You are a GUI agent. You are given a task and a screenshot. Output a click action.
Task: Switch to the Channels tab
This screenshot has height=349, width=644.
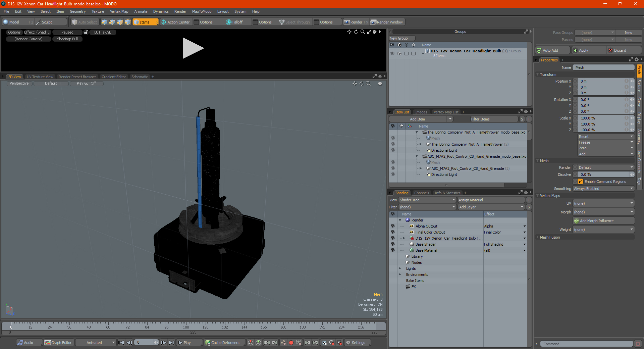click(x=421, y=193)
